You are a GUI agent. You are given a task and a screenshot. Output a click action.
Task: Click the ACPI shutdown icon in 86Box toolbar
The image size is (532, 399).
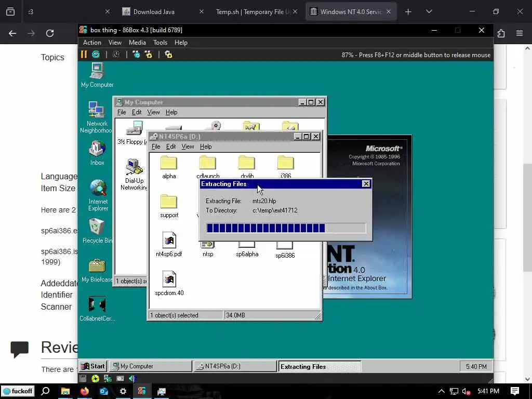click(x=116, y=54)
